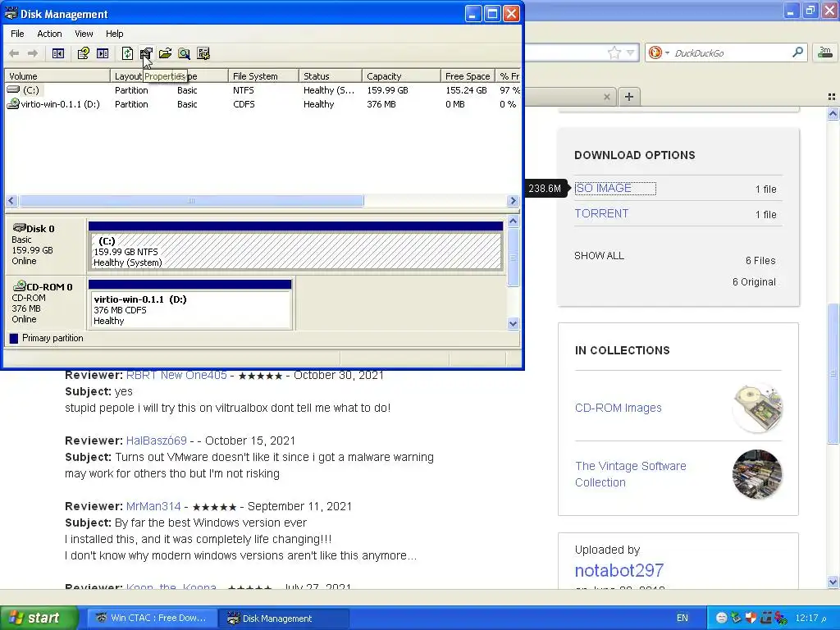
Task: Toggle the Show/Hide Console Tree toolbar icon
Action: point(58,53)
